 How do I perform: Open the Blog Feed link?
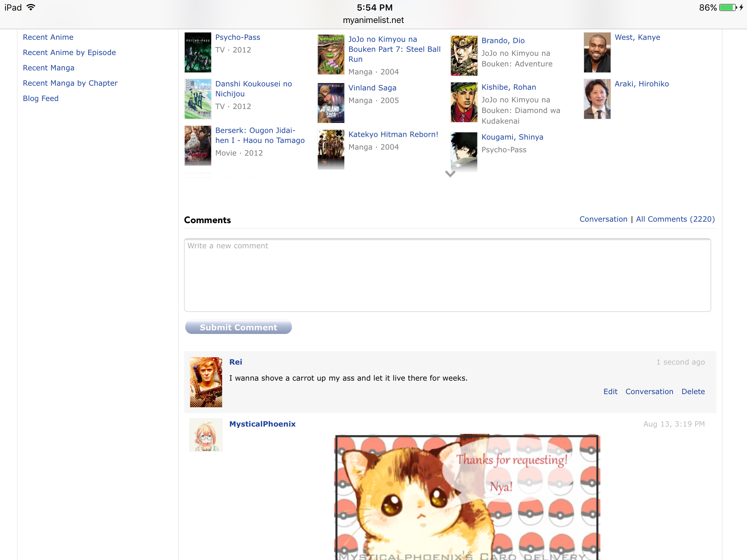point(40,98)
